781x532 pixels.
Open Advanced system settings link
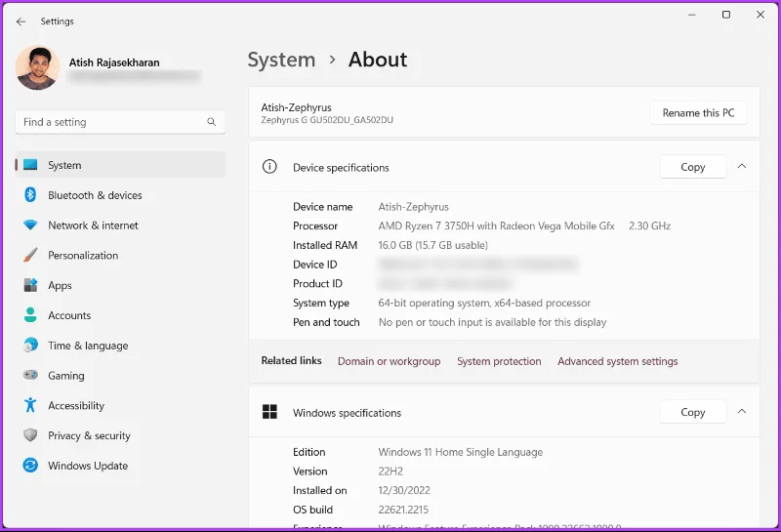[x=618, y=361]
